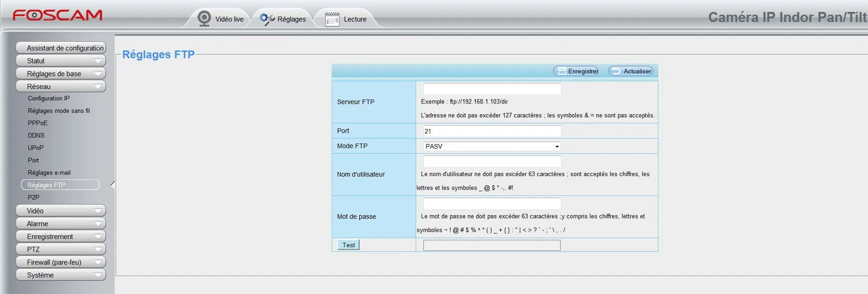The height and width of the screenshot is (294, 868).
Task: Collapse the sidebar using the arrow handle
Action: pos(113,184)
